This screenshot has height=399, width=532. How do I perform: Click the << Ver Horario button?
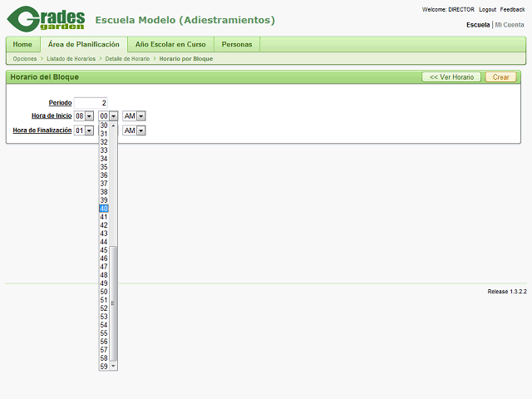[x=451, y=76]
